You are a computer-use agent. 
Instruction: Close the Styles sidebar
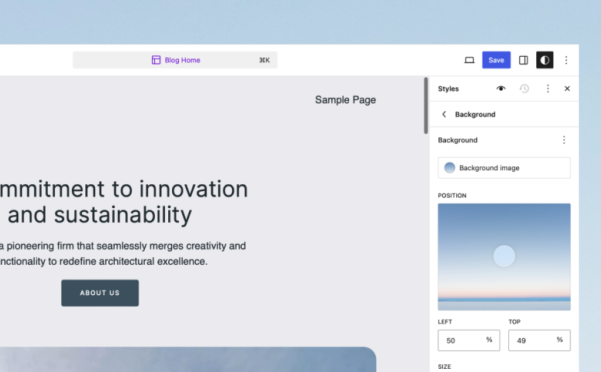click(567, 88)
